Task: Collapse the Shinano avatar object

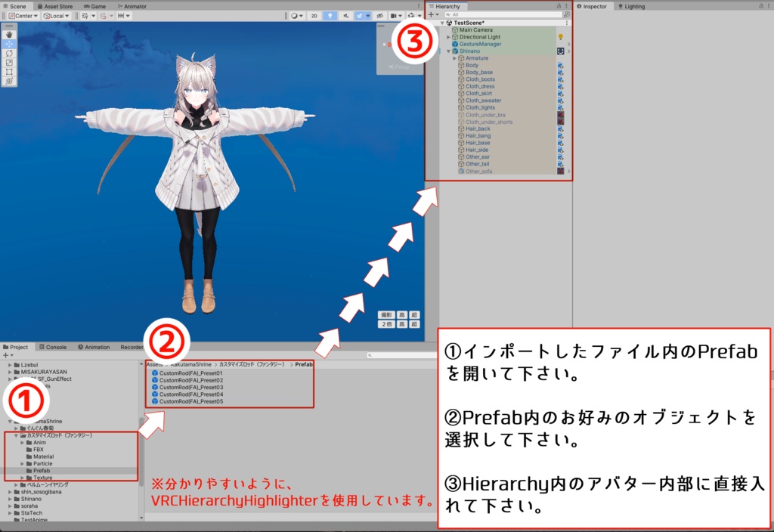Action: pyautogui.click(x=449, y=51)
